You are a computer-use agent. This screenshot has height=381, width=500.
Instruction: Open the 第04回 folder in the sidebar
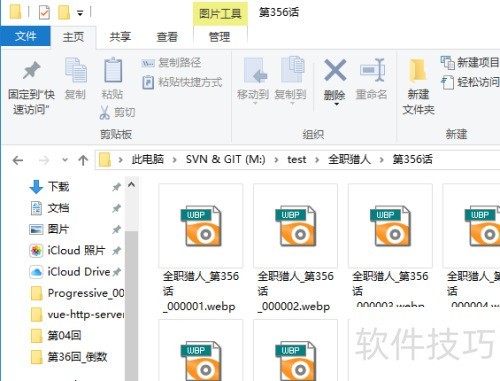click(56, 336)
